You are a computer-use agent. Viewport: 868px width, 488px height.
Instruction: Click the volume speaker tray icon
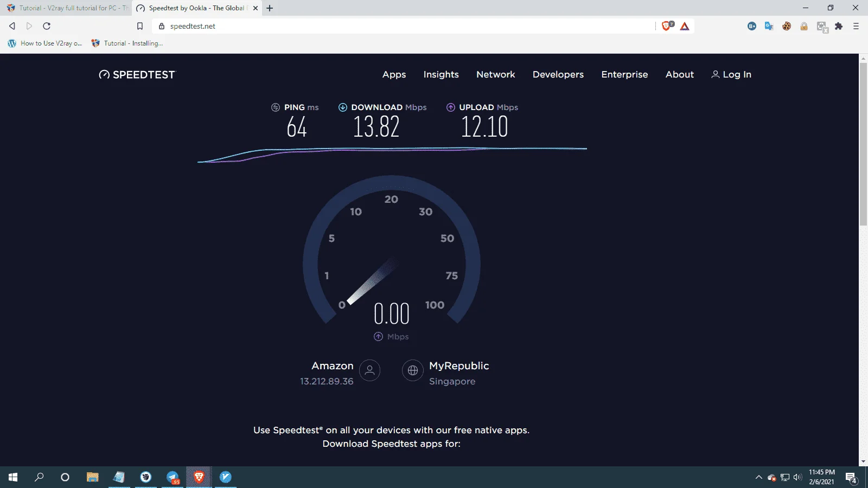point(797,477)
